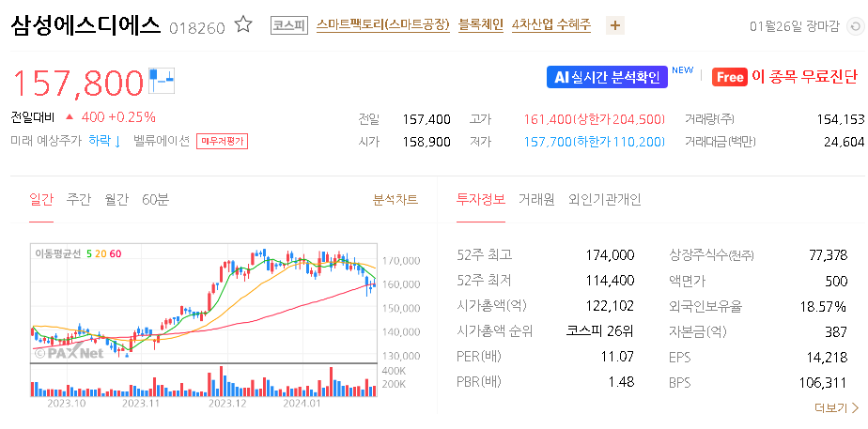Click the refresh icon beside 01월26일 장마감
868x429 pixels.
click(x=855, y=26)
